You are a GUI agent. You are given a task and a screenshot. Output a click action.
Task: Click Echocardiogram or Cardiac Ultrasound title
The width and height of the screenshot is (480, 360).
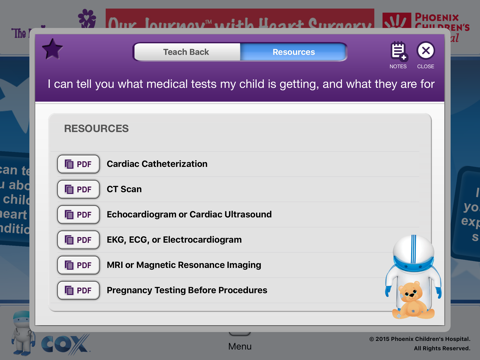click(x=189, y=214)
